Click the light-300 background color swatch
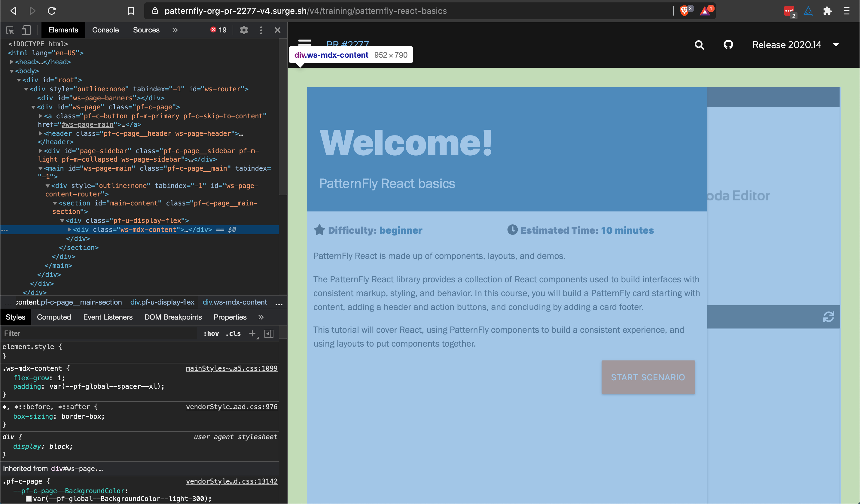The width and height of the screenshot is (860, 504). coord(29,499)
